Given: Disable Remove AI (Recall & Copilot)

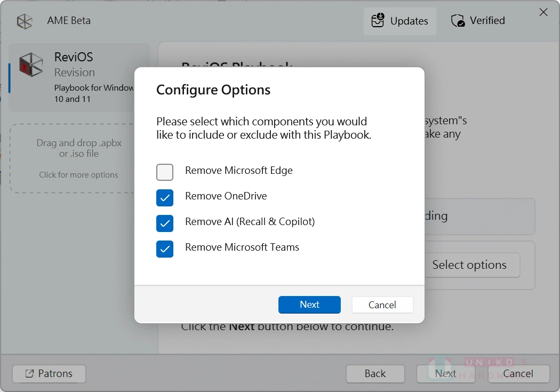Looking at the screenshot, I should [165, 223].
